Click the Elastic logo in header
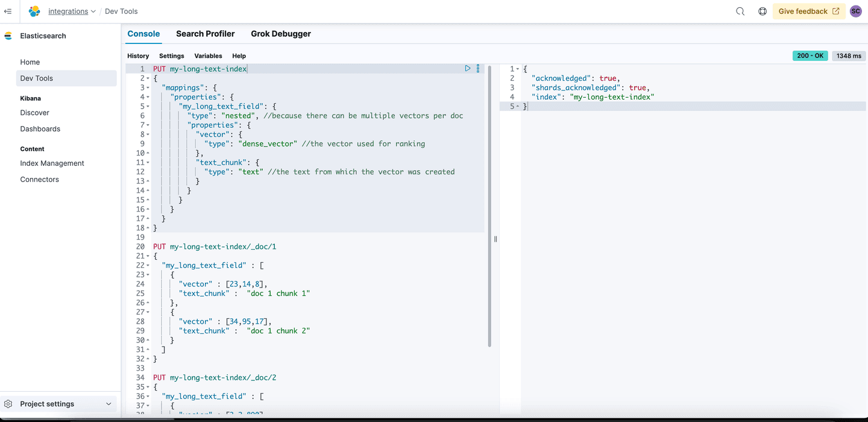This screenshot has width=868, height=422. pos(34,11)
